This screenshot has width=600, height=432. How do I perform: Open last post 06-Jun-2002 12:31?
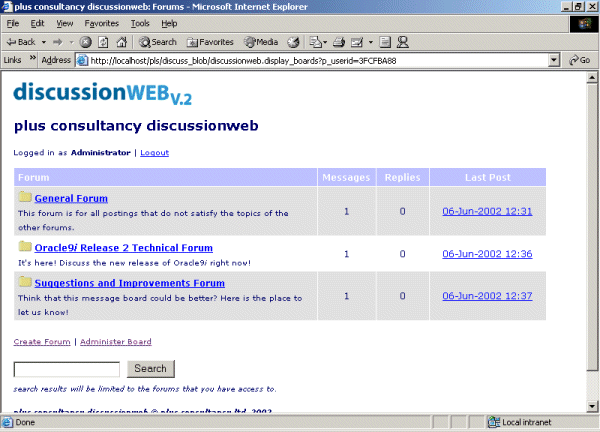click(487, 211)
